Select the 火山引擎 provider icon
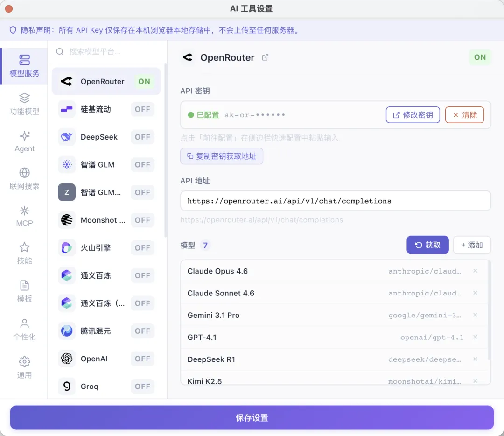 coord(67,248)
